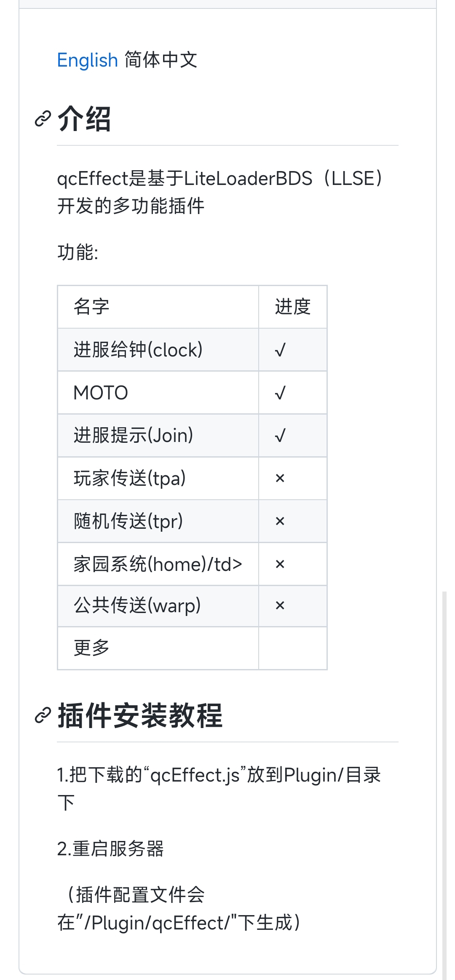Click the anchor link icon beside 介绍 heading

coord(43,119)
